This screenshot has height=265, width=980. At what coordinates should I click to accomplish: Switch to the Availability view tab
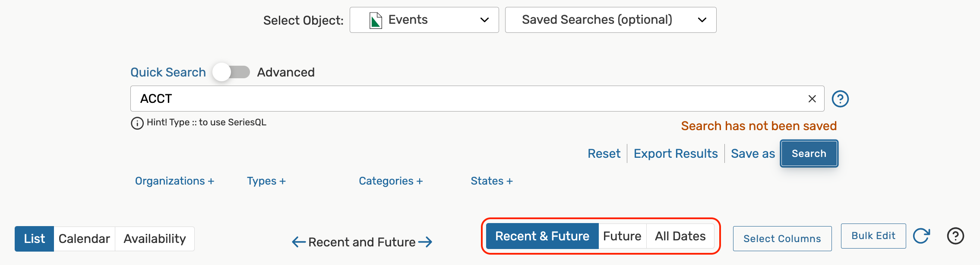(x=155, y=239)
